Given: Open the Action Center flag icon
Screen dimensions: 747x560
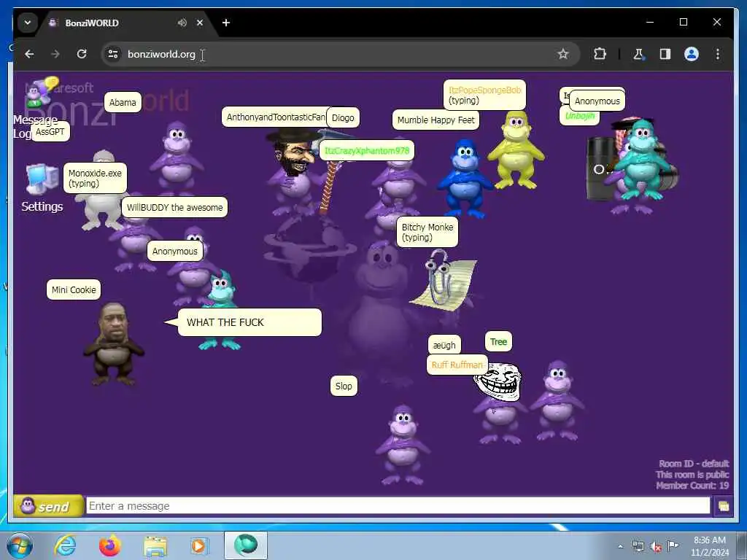Looking at the screenshot, I should click(x=673, y=545).
